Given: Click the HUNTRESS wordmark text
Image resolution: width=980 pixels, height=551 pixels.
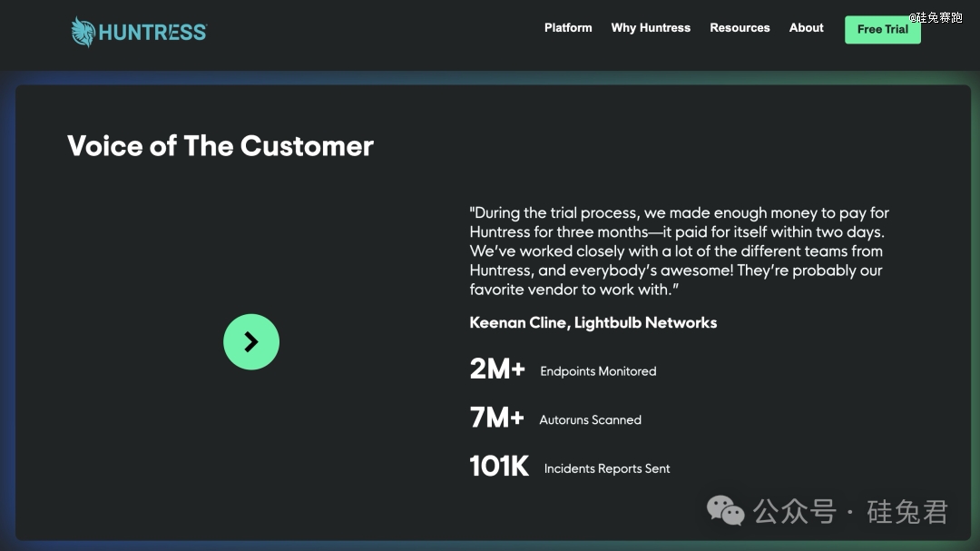Looking at the screenshot, I should point(152,33).
